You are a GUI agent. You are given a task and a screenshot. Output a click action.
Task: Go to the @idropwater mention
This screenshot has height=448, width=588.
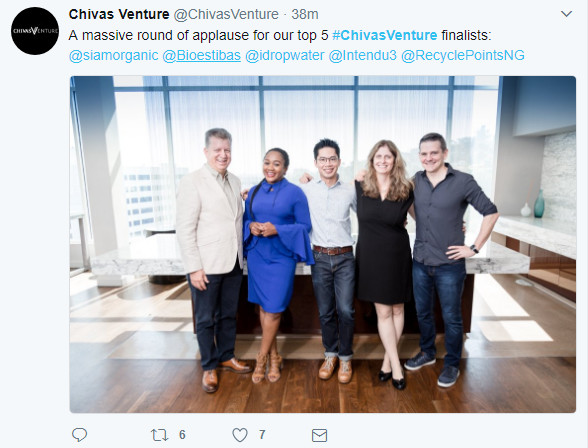coord(285,55)
